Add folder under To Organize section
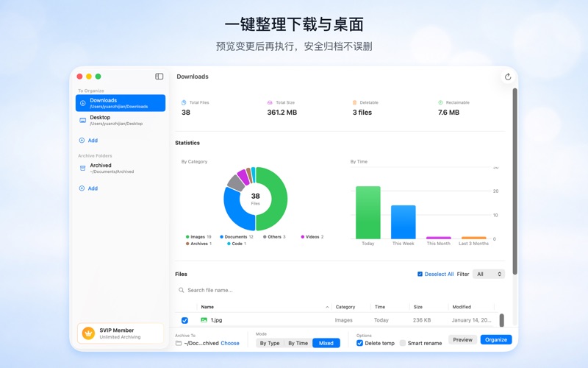588x368 pixels. pyautogui.click(x=88, y=141)
